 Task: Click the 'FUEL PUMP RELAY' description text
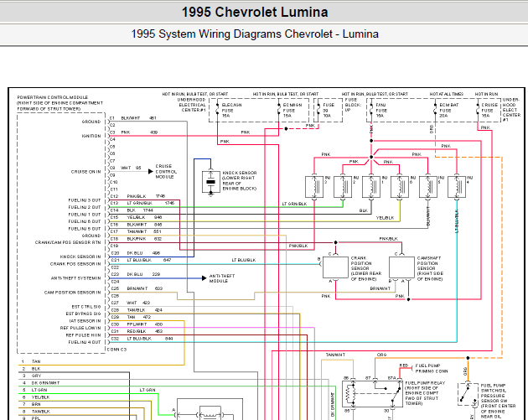click(x=425, y=393)
